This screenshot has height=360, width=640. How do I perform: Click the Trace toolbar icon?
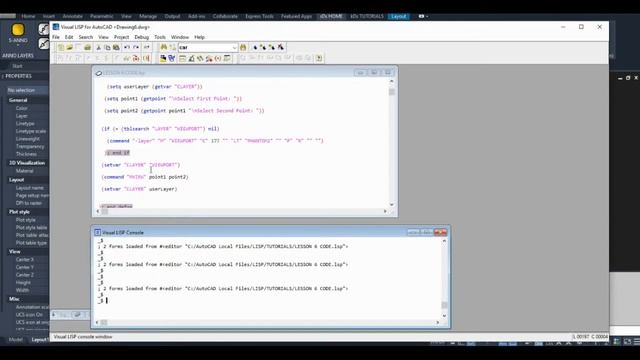coord(200,58)
